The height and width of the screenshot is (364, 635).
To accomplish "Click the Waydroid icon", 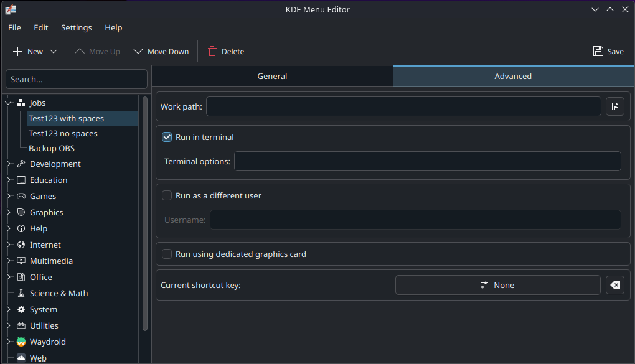I will [21, 342].
